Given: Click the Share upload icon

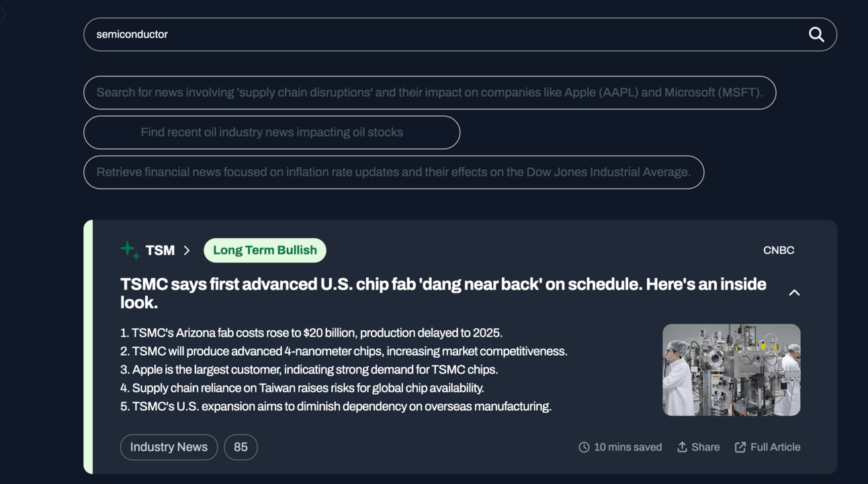Looking at the screenshot, I should click(x=682, y=447).
